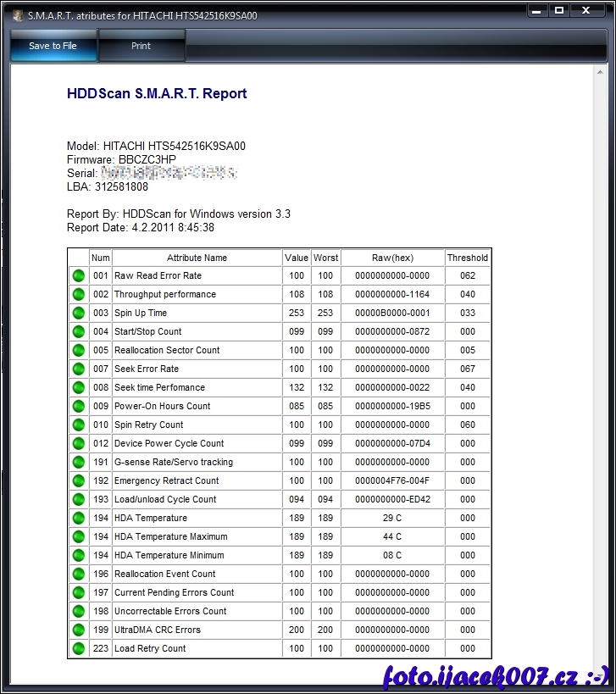Click the Emergency Retract Count attribute cell
The width and height of the screenshot is (616, 694).
(x=167, y=480)
